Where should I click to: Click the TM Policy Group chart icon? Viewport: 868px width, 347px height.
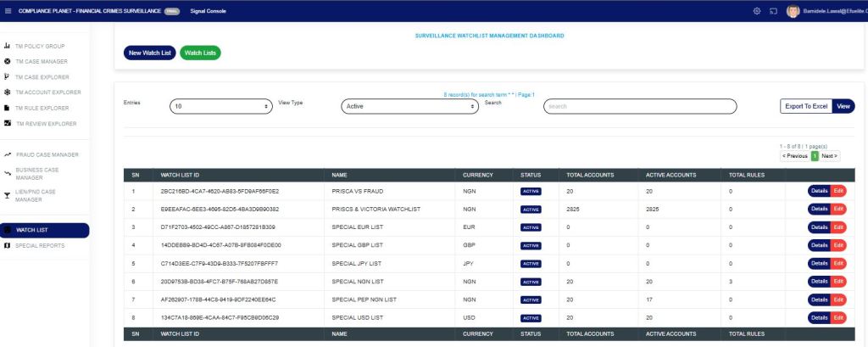coord(8,46)
